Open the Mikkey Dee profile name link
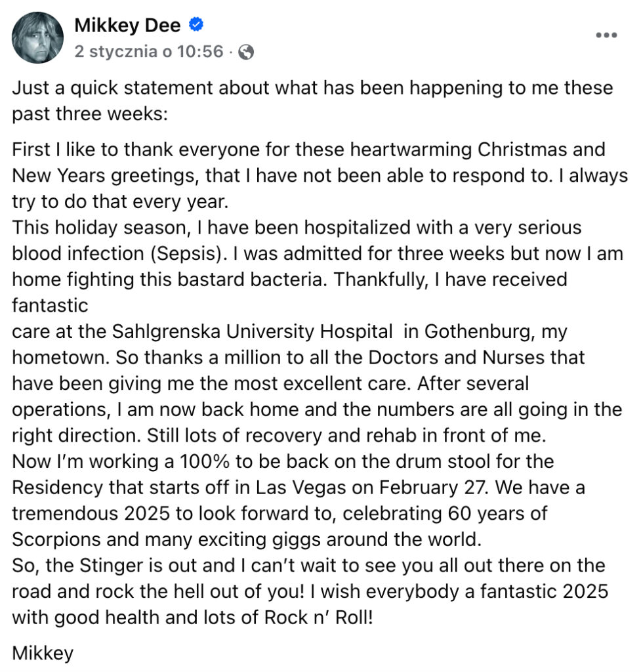The width and height of the screenshot is (641, 672). [x=129, y=26]
